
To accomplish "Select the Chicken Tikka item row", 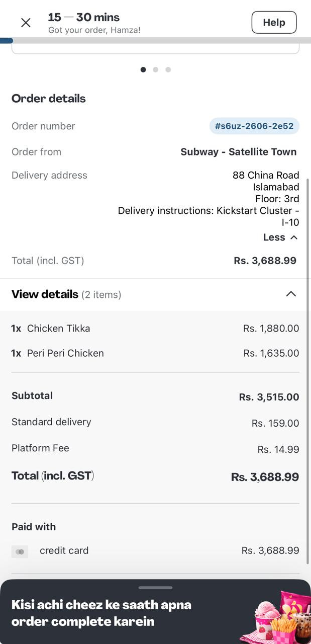I will coord(58,329).
